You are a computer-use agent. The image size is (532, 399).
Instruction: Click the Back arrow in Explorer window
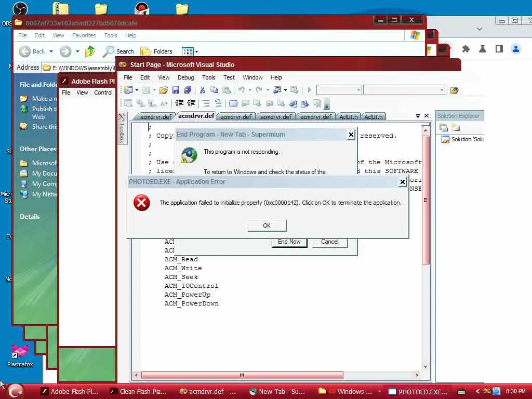(x=25, y=51)
